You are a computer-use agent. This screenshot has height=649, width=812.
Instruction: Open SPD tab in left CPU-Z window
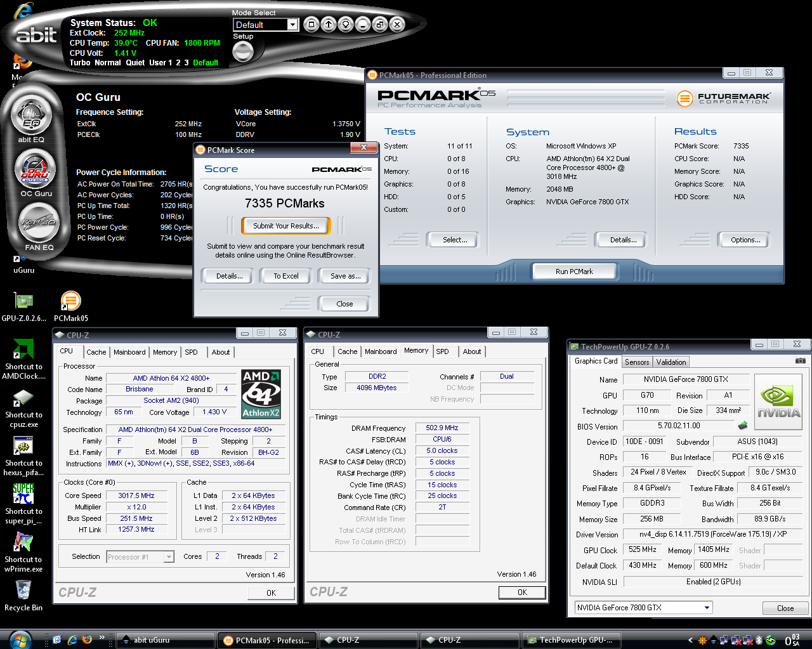192,352
